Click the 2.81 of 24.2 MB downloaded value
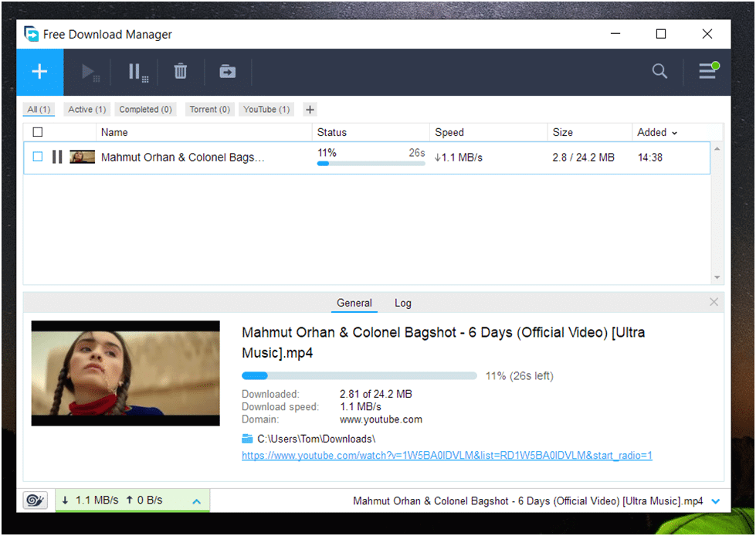756x536 pixels. click(x=375, y=395)
